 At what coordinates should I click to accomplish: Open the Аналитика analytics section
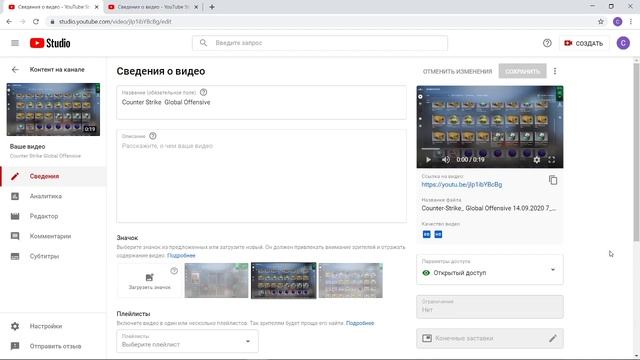point(53,196)
